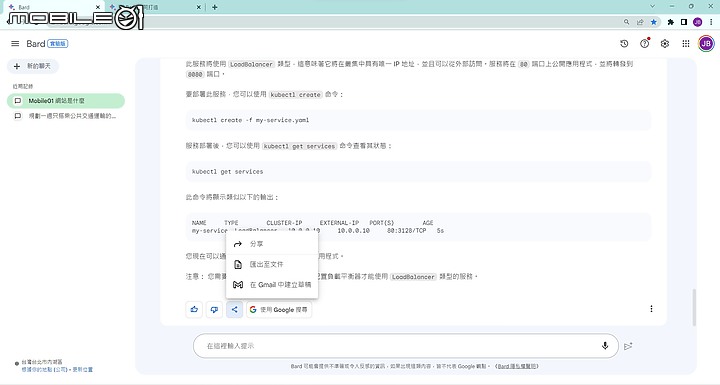Open the Google apps grid icon
Screen dimensions: 720x385
pos(686,44)
